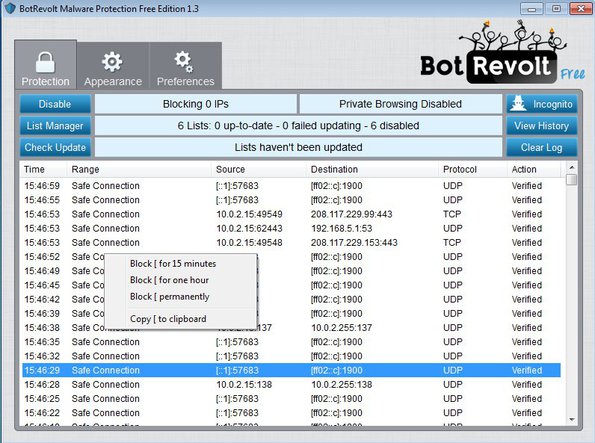
Task: Click the BotRevolt shield icon in title bar
Action: (10, 8)
